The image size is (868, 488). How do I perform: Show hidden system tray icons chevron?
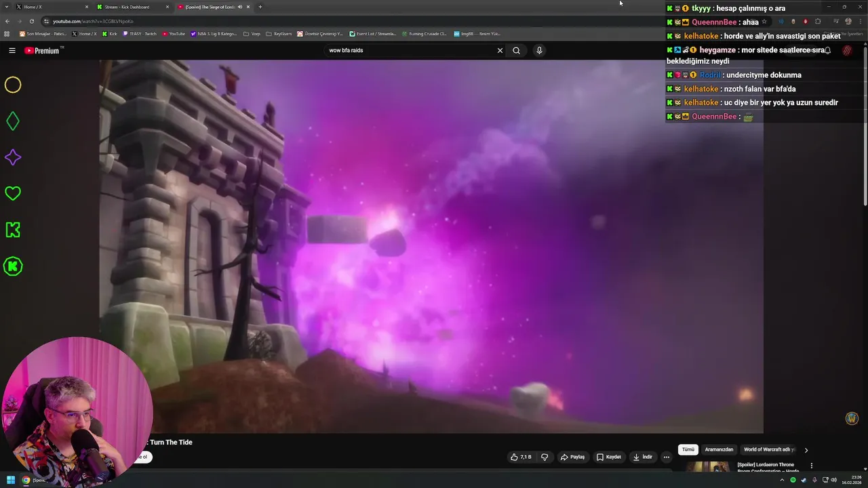tap(782, 480)
